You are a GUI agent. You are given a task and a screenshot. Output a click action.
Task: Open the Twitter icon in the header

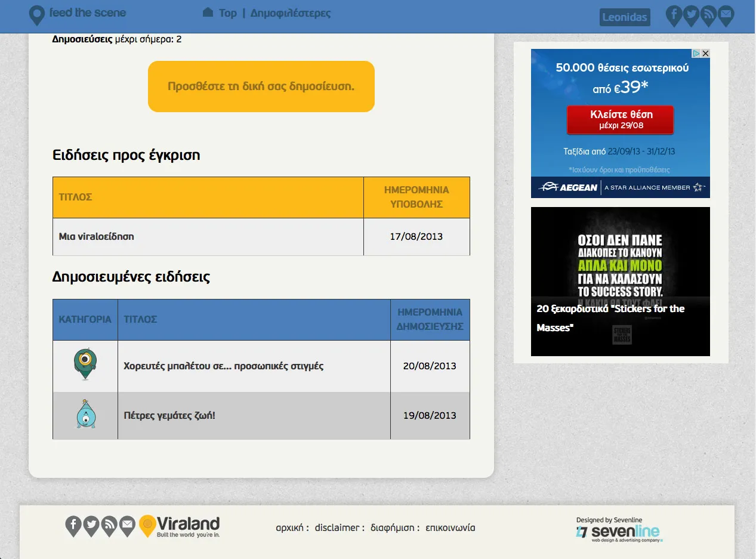(691, 16)
